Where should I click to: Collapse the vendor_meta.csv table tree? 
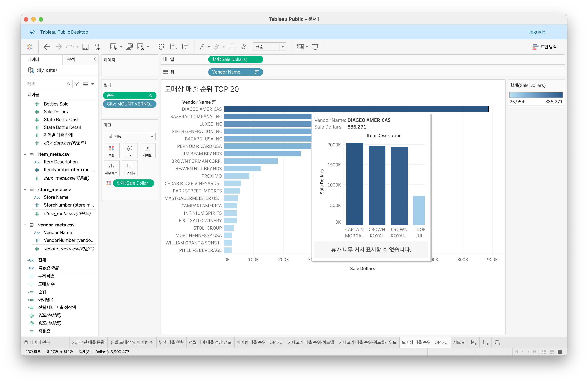25,225
